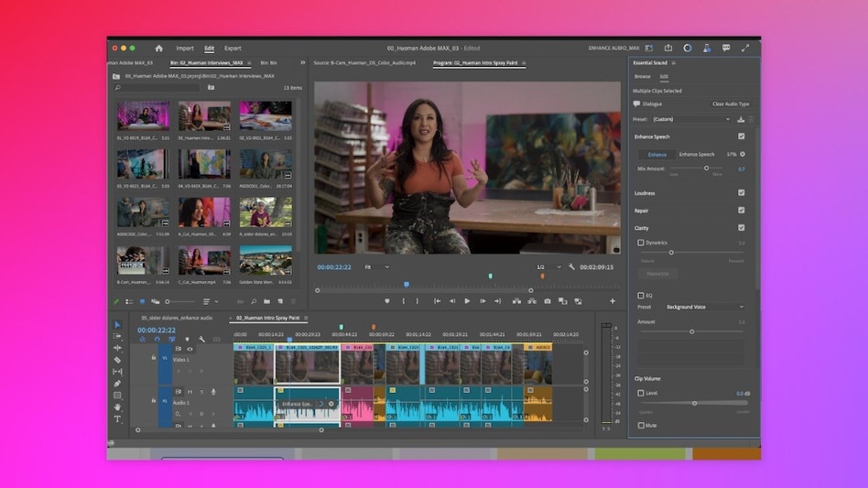Select the Hand tool
Screen dimensions: 868x488
click(117, 407)
